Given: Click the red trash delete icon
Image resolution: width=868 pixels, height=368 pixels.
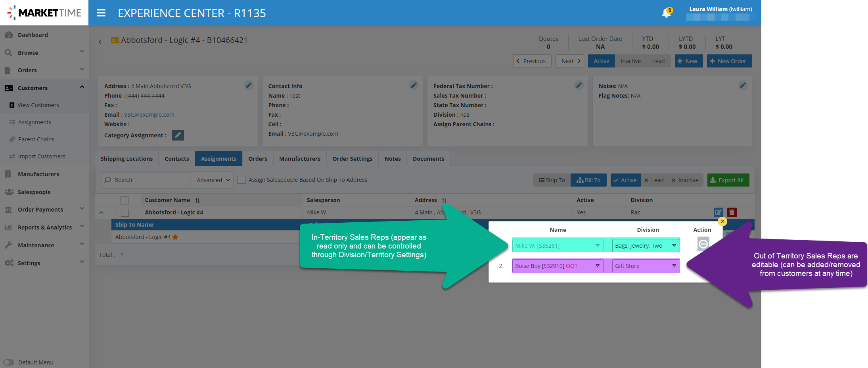Looking at the screenshot, I should point(732,212).
